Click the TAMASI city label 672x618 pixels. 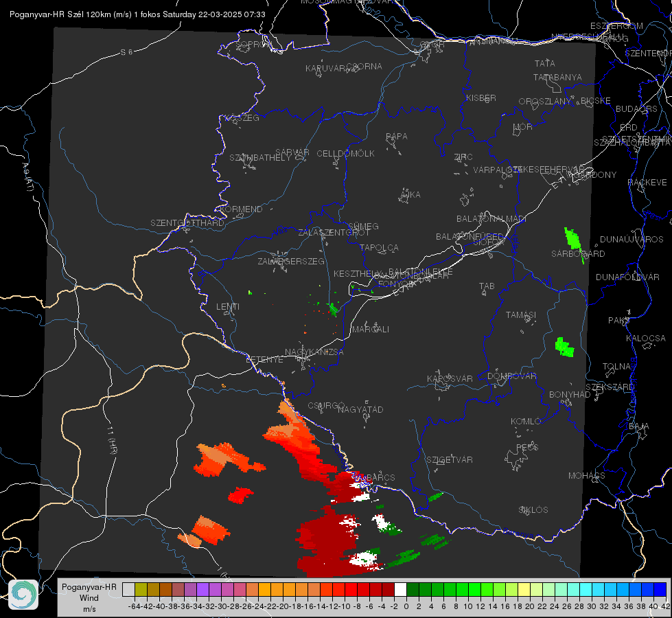(521, 315)
